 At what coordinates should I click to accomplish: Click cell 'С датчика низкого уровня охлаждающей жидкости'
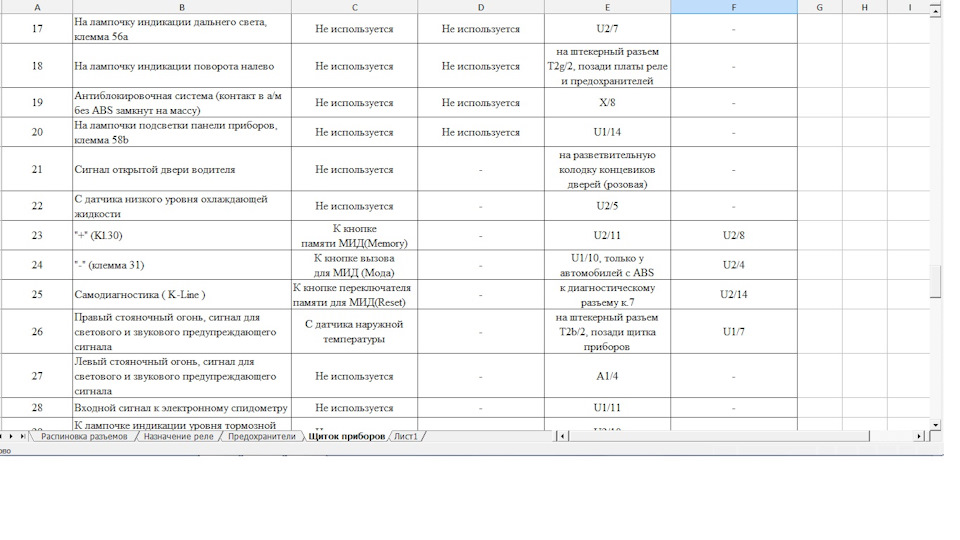coord(182,206)
